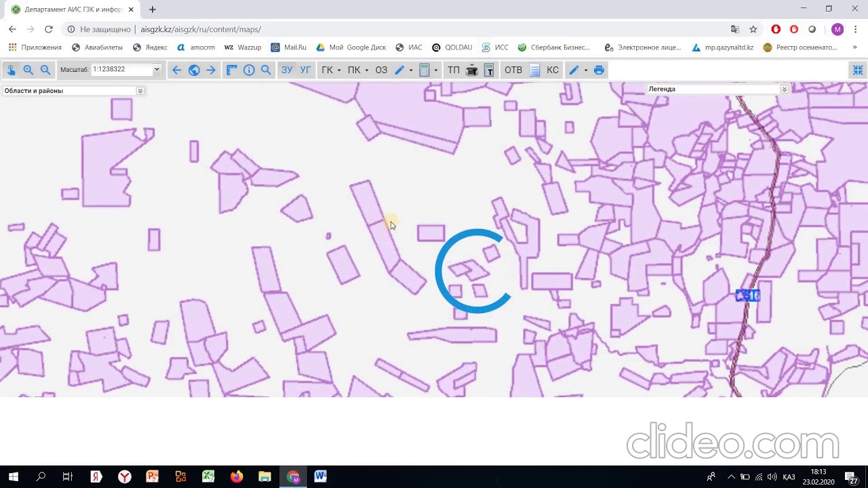Expand the Области и районы panel
This screenshot has width=868, height=488.
[x=140, y=90]
